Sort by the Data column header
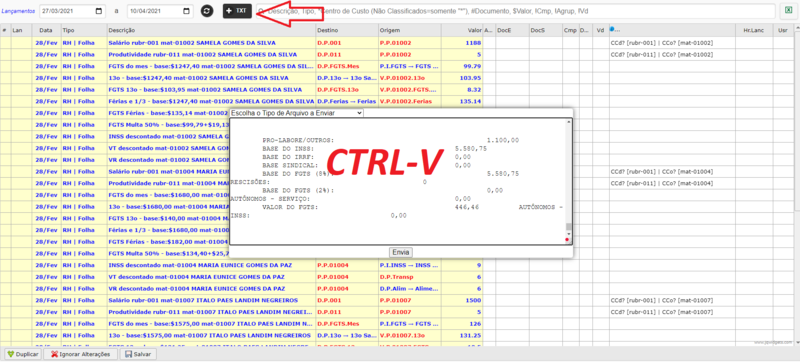 click(46, 31)
